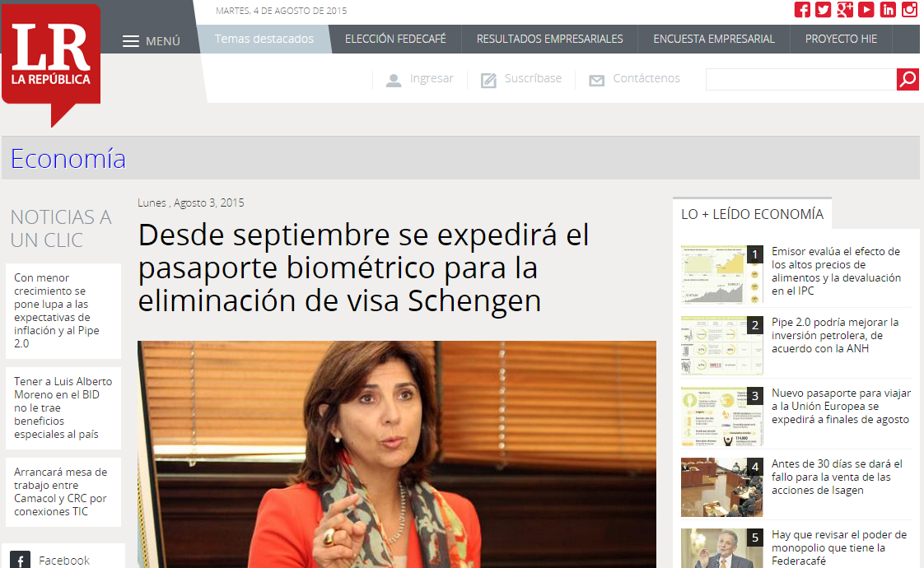Click the header date 'MARTES, 4 DE AGOSTO DE 2015'
This screenshot has height=568, width=924.
[x=281, y=11]
